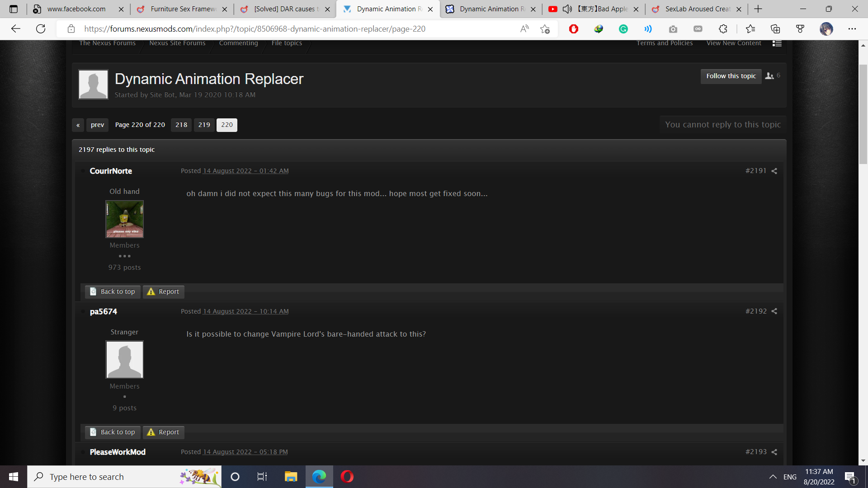Go to prev page
Image resolution: width=868 pixels, height=488 pixels.
click(97, 125)
